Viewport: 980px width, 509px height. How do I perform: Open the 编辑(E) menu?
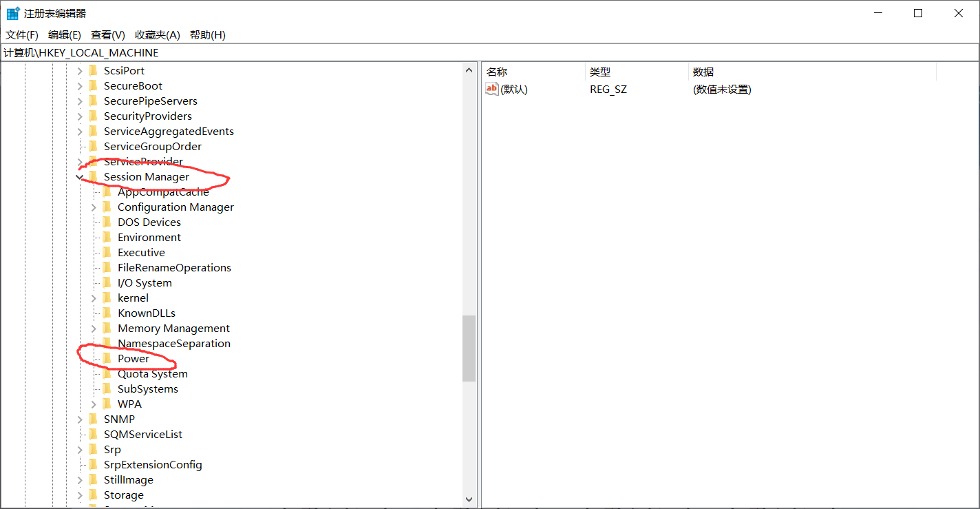[x=65, y=34]
